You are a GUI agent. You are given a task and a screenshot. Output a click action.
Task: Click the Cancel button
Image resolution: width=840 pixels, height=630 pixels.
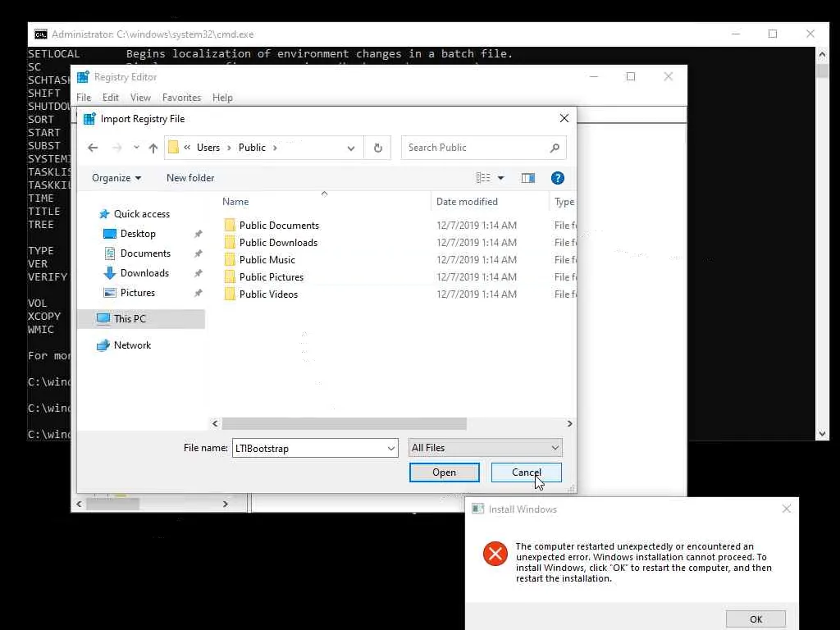526,472
